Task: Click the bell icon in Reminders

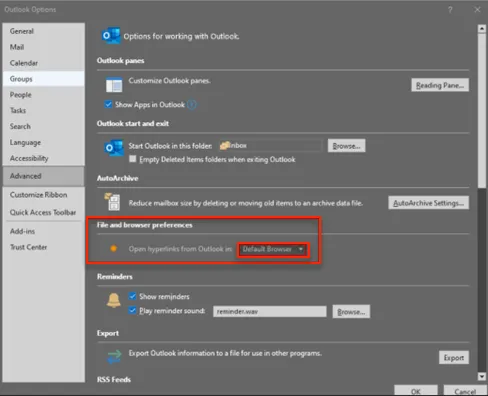Action: click(114, 300)
